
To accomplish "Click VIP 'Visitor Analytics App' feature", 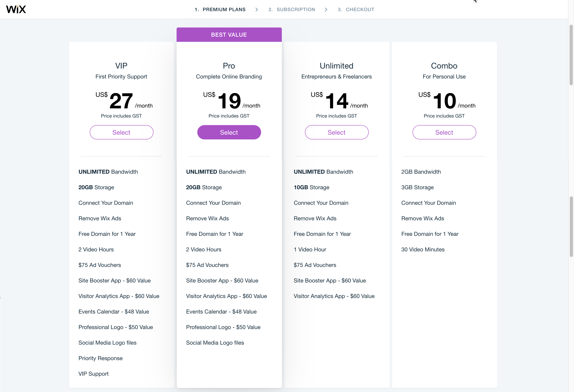I will pos(119,296).
